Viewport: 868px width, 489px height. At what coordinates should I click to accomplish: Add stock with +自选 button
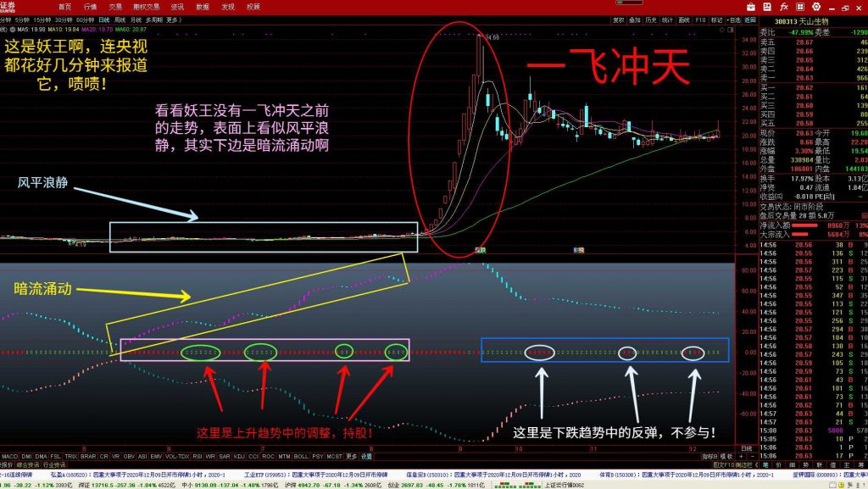click(734, 18)
